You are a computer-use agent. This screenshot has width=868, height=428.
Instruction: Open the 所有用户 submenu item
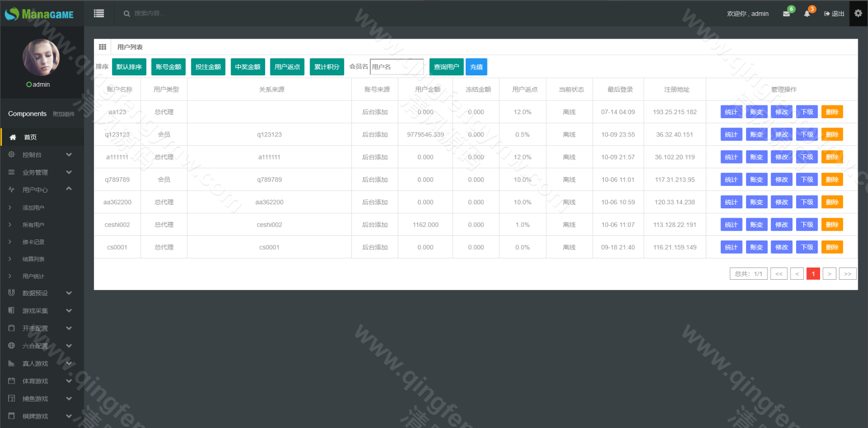click(33, 225)
